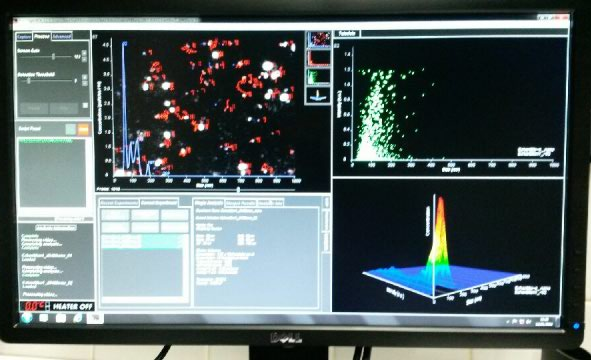This screenshot has height=360, width=591.
Task: Tick the checkbox below the Detection Threshold steppers
Action: click(x=86, y=106)
